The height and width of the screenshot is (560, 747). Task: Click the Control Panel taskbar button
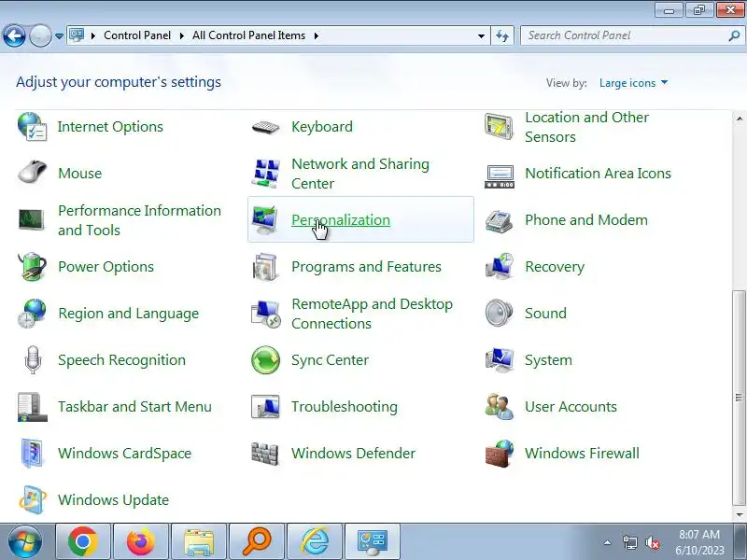coord(373,542)
